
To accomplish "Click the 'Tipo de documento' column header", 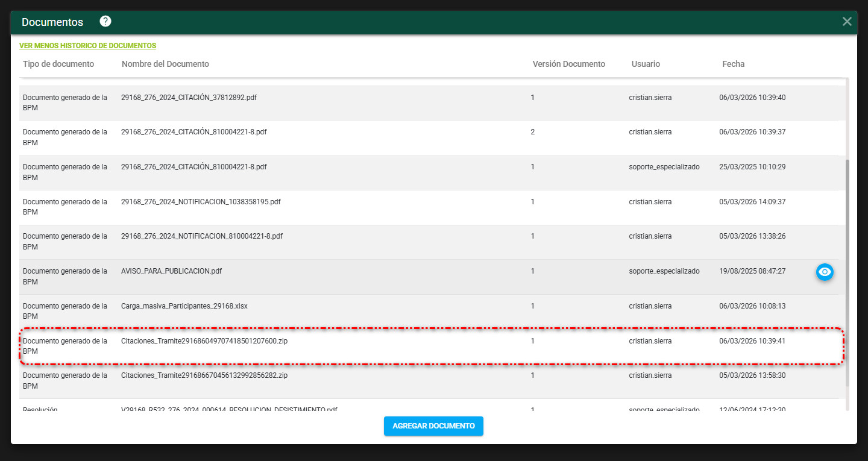I will [x=58, y=64].
